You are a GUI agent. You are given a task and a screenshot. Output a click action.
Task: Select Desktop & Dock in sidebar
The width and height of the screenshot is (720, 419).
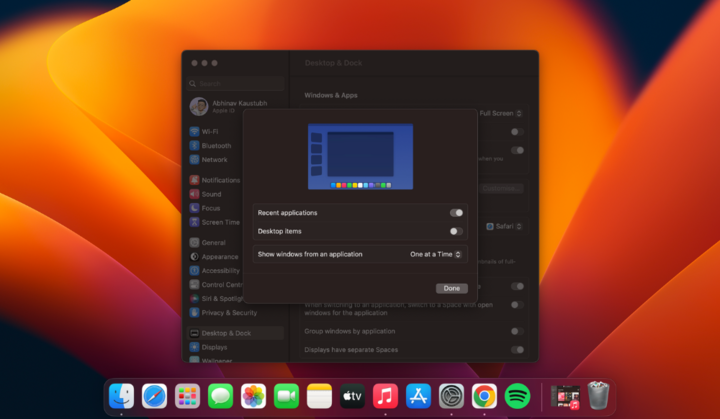click(x=235, y=333)
